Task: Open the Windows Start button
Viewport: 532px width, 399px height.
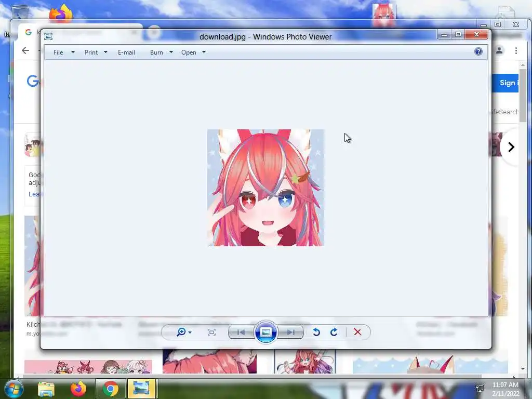Action: coord(14,389)
